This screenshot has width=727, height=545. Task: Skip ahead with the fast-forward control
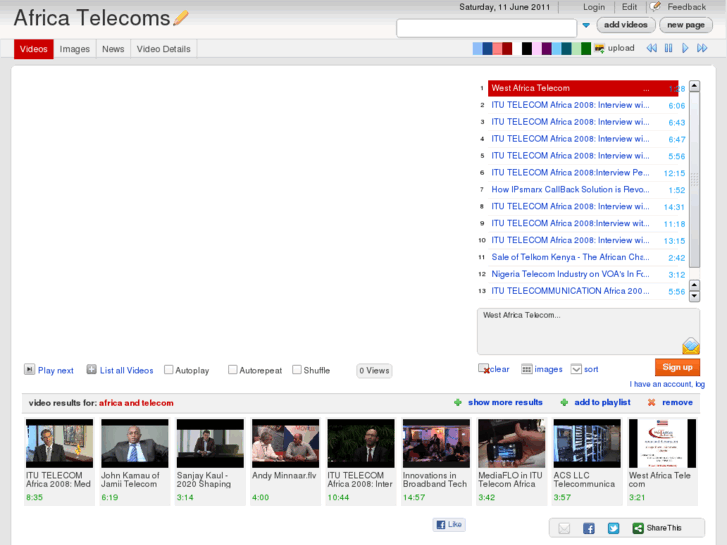click(x=702, y=48)
